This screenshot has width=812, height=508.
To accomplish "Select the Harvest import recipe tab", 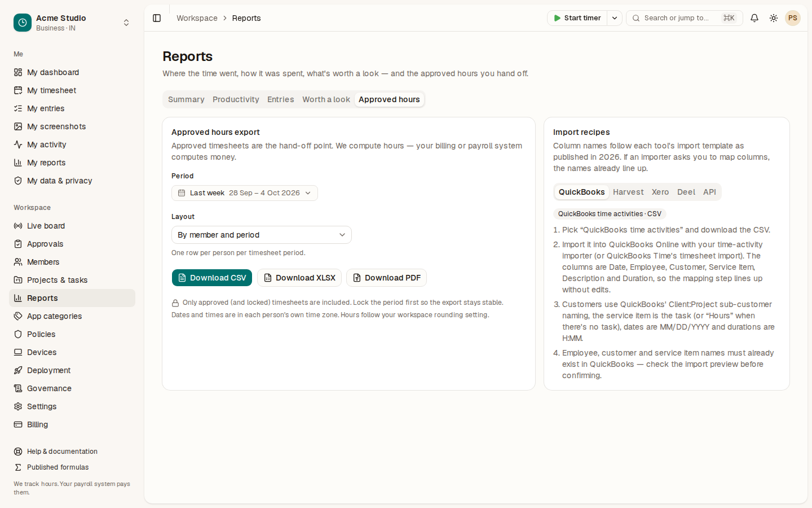I will [628, 192].
